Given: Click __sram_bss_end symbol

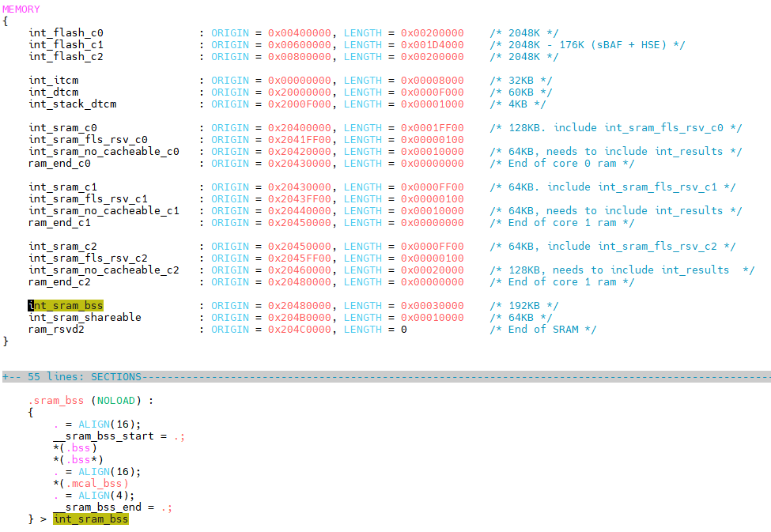Looking at the screenshot, I should click(97, 507).
